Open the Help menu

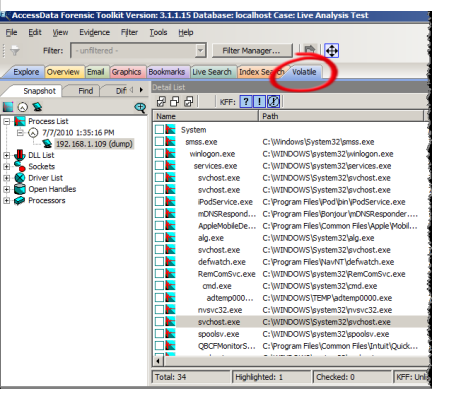point(186,32)
